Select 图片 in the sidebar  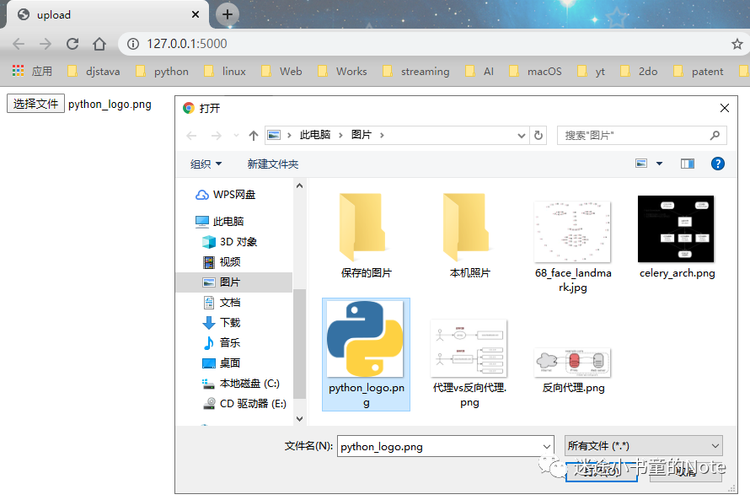point(234,282)
